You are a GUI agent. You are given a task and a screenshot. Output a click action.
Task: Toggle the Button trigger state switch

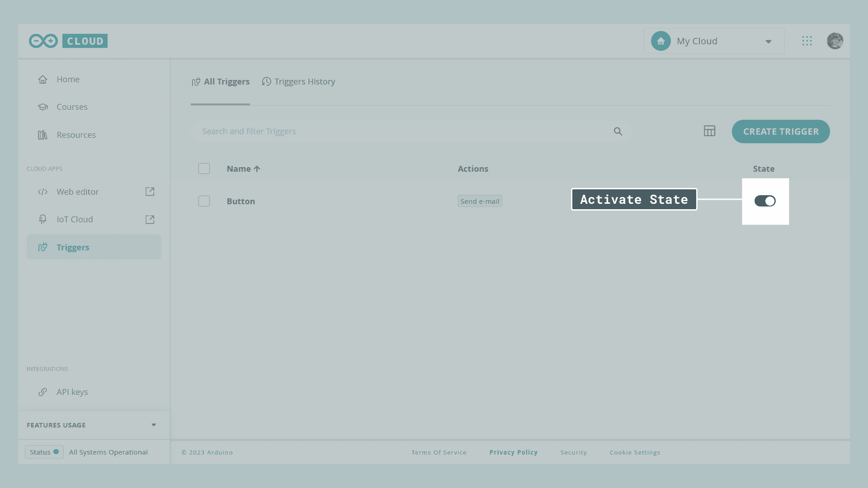coord(765,201)
